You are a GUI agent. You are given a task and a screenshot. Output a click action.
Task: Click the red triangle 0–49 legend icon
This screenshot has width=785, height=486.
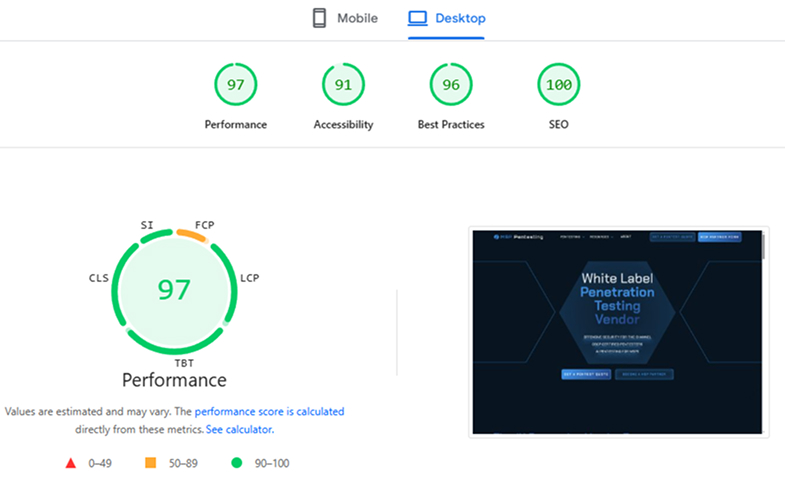point(71,463)
